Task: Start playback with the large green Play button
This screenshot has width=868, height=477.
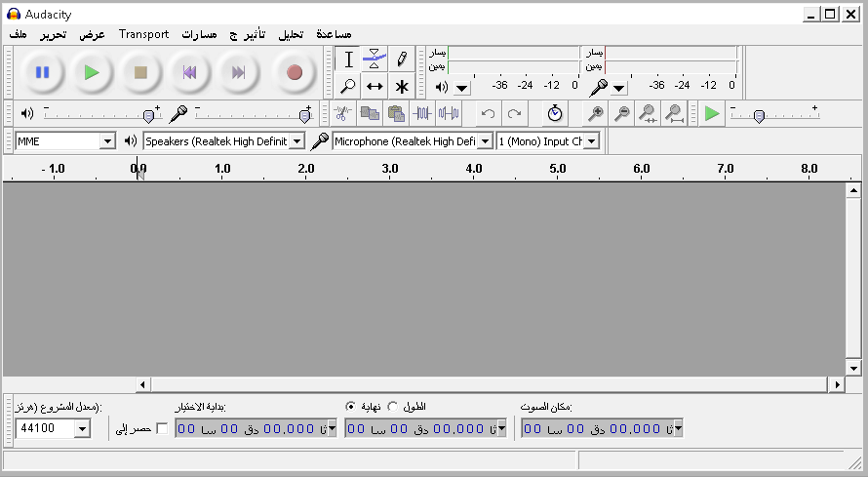Action: (x=92, y=72)
